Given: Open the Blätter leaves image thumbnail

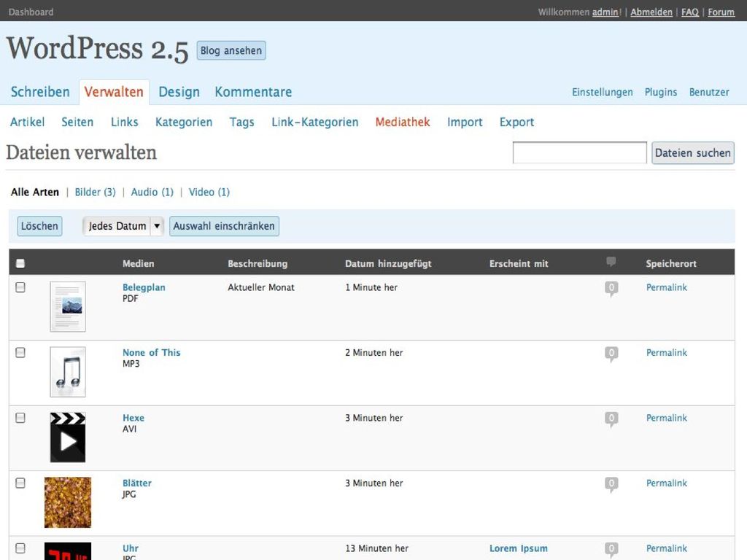Looking at the screenshot, I should tap(68, 502).
